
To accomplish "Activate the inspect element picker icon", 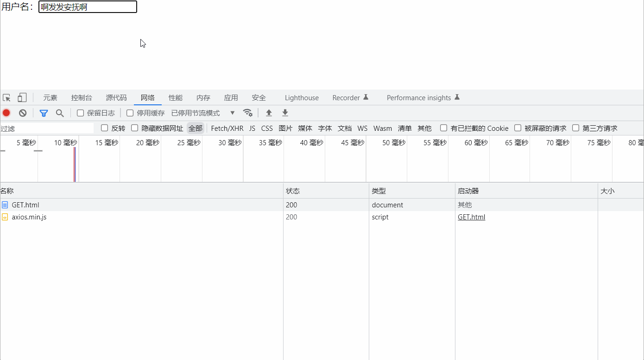I will click(x=6, y=98).
